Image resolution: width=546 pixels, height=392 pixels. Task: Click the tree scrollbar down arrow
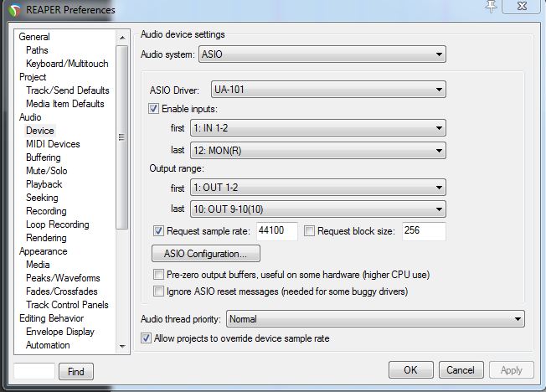pos(122,347)
